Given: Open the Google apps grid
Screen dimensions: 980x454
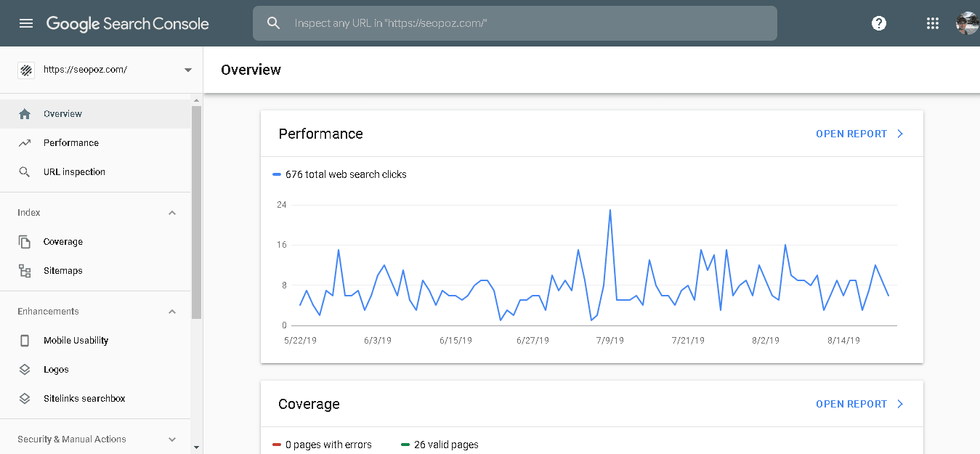Looking at the screenshot, I should 933,23.
